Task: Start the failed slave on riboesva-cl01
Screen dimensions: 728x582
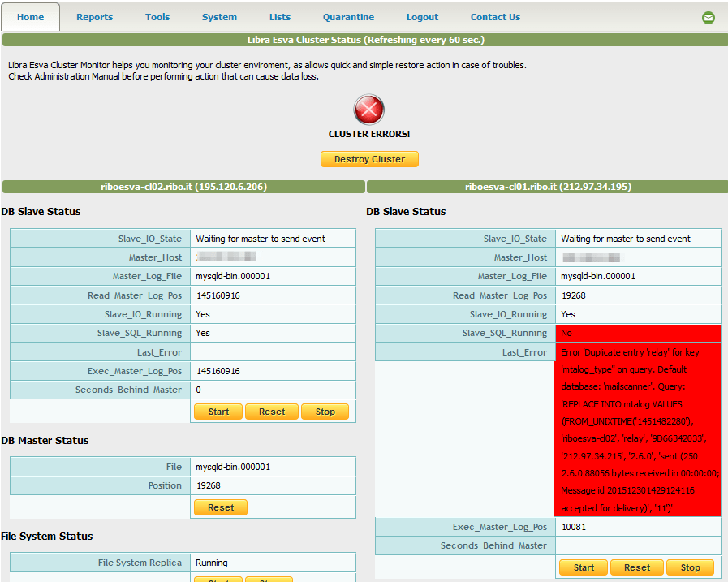Action: click(x=583, y=567)
